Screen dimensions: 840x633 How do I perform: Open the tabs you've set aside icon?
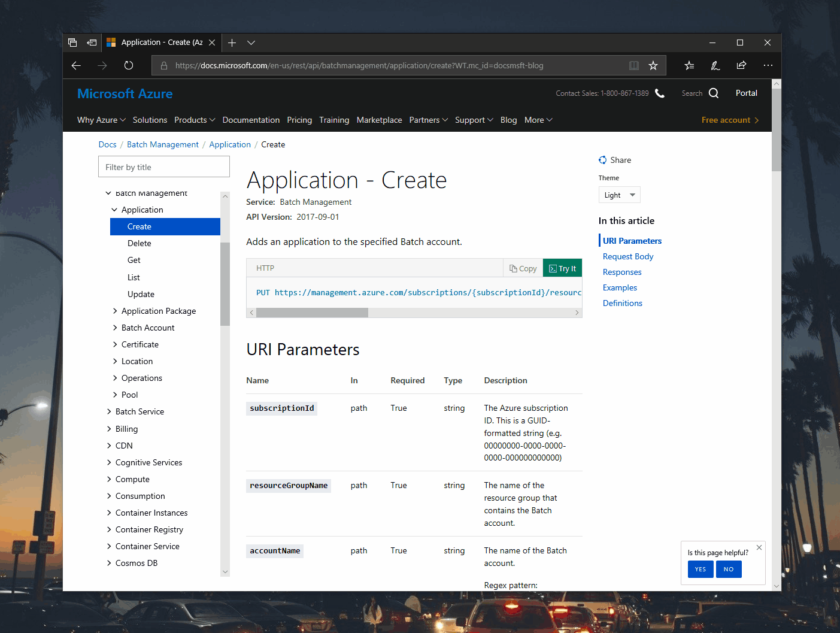click(72, 43)
